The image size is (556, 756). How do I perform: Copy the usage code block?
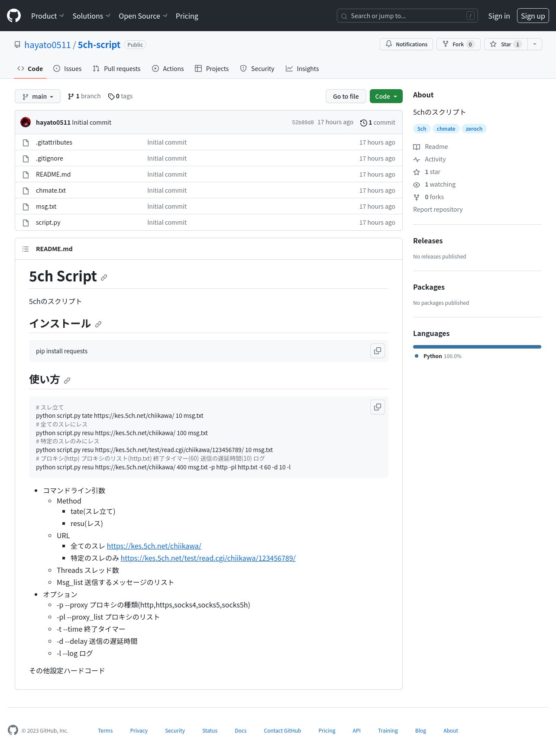pyautogui.click(x=378, y=407)
